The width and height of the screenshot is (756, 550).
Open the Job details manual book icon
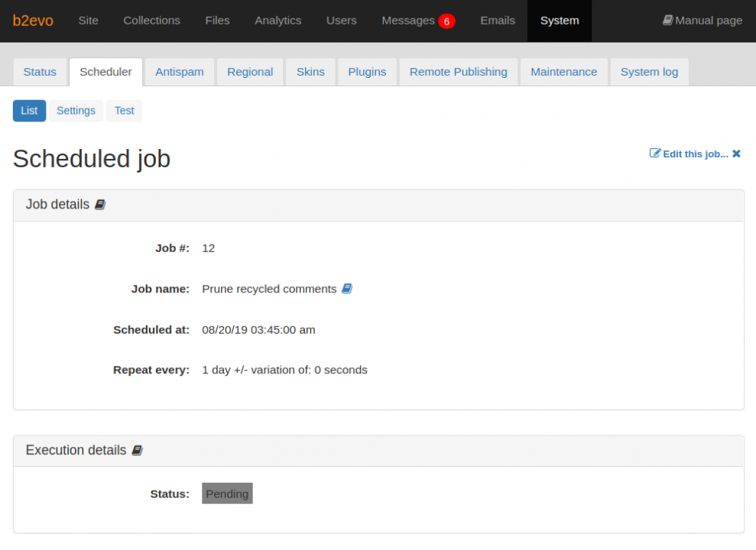click(100, 205)
